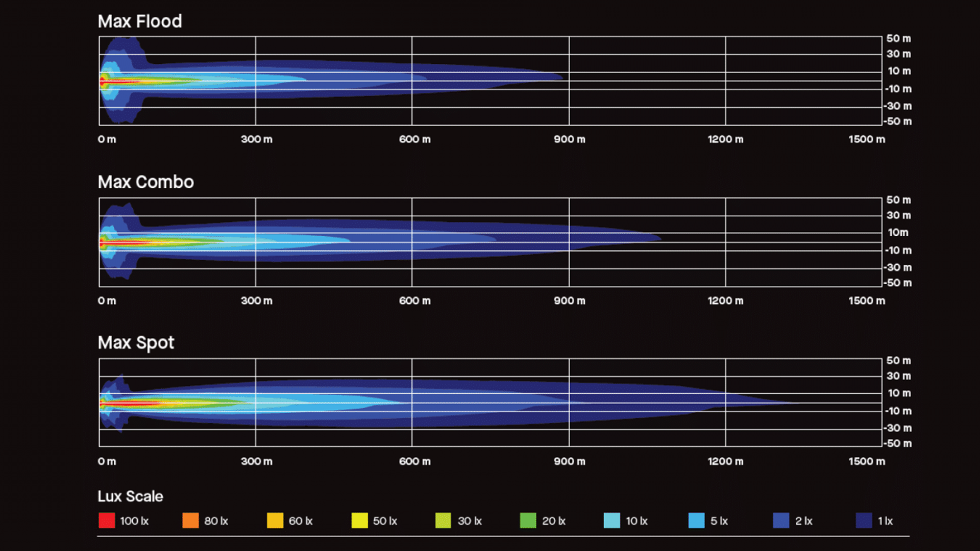Click the Max Spot chart title
This screenshot has height=551, width=980.
click(136, 343)
